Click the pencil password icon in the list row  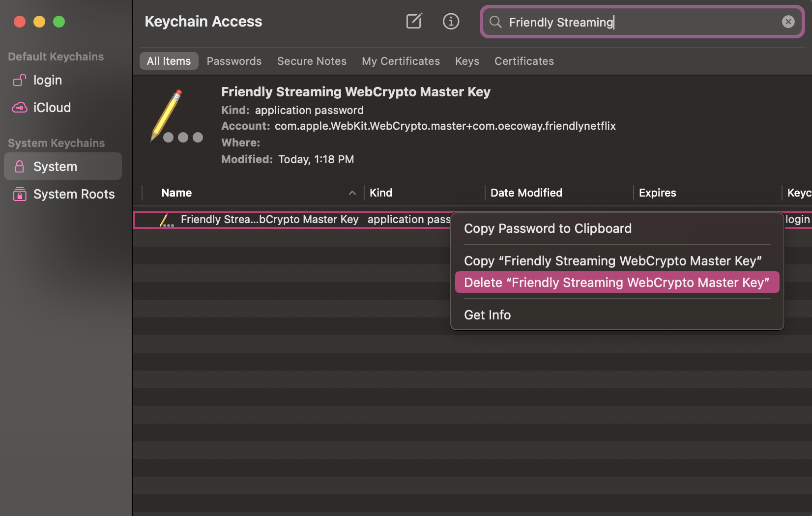167,220
